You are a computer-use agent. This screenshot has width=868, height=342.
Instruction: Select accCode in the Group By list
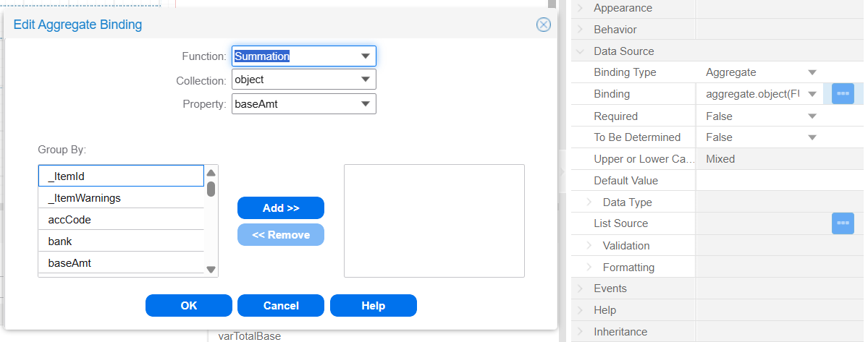(x=121, y=219)
